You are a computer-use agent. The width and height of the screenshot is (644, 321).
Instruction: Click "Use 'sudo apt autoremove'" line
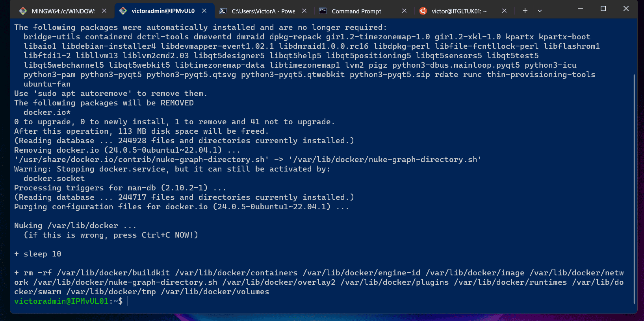[x=111, y=93]
